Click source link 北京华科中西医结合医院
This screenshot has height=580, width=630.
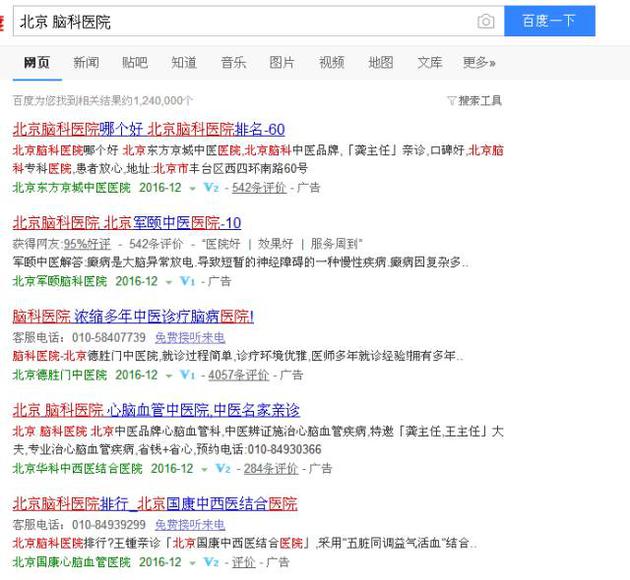[x=78, y=468]
